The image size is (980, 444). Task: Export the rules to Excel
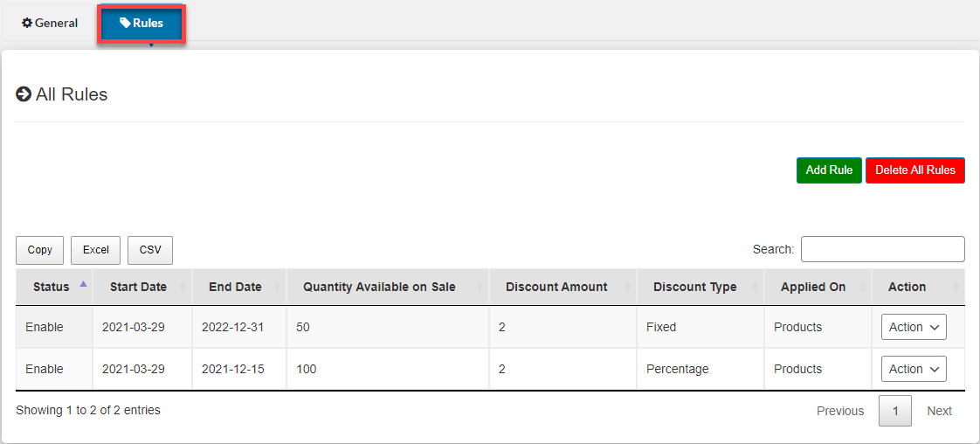pos(96,250)
